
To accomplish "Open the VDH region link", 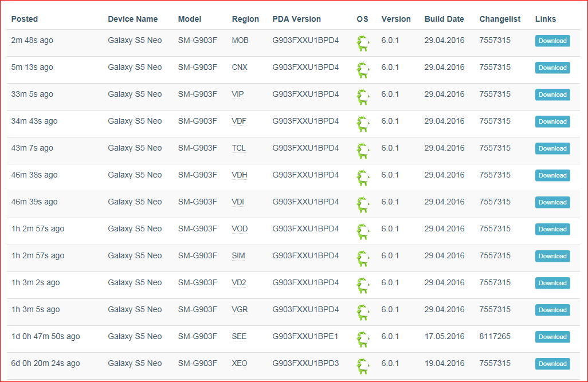I will tap(239, 175).
